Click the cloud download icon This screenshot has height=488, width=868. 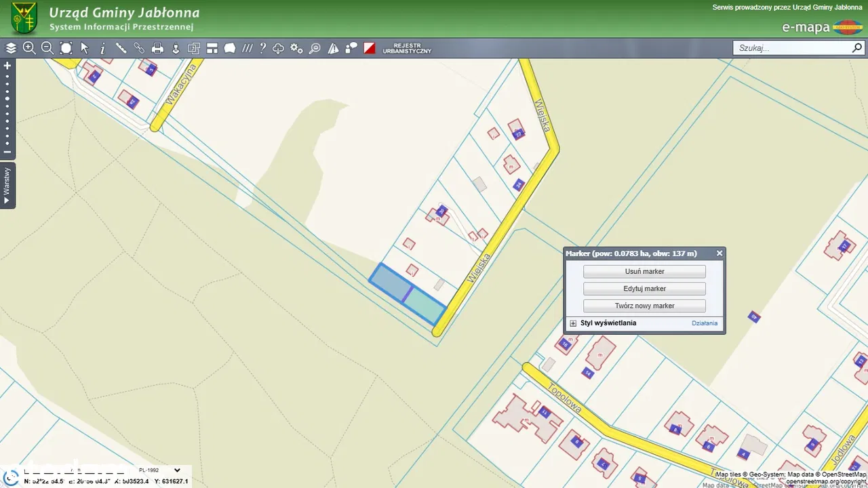[x=279, y=48]
